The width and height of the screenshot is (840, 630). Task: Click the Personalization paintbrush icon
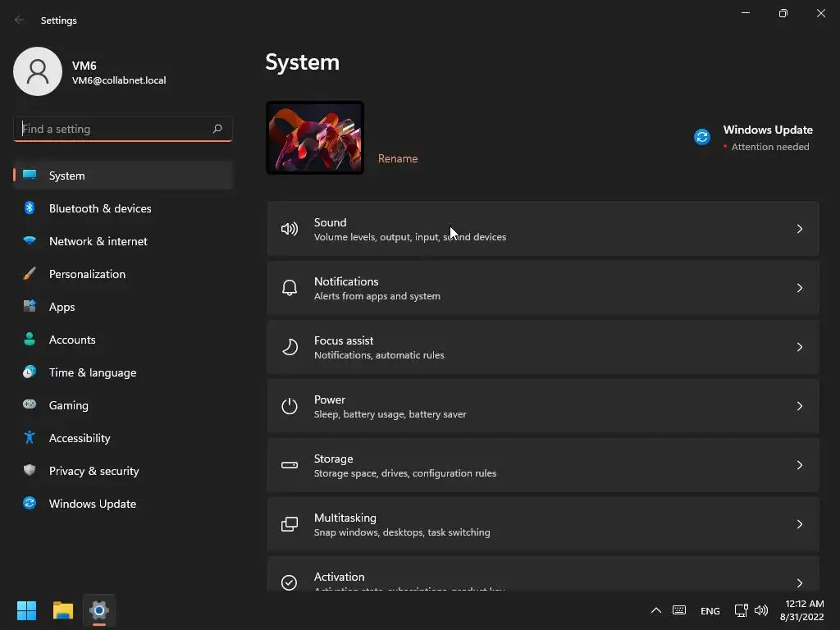[x=30, y=274]
